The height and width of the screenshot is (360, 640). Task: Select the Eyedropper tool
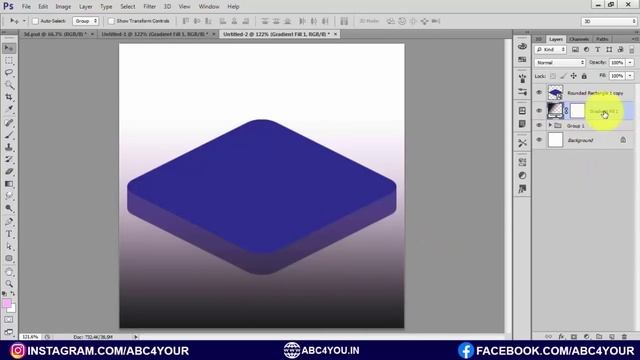(x=9, y=109)
